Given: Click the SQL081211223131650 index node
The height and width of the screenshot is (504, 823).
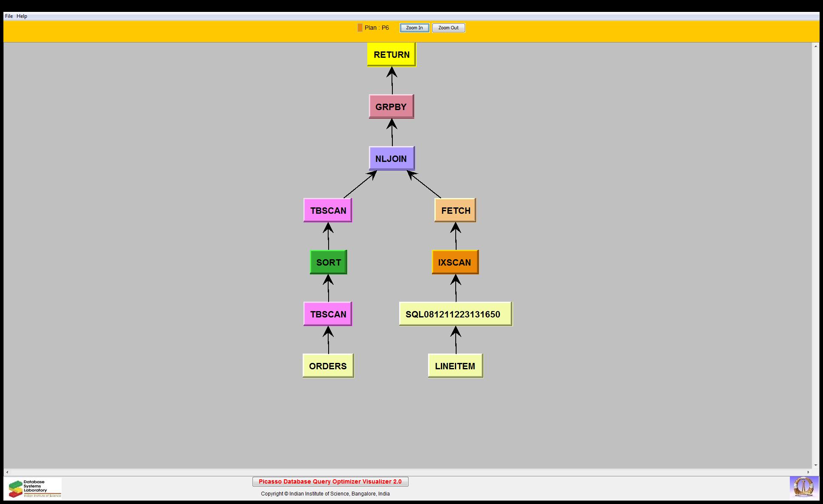Looking at the screenshot, I should pos(455,314).
